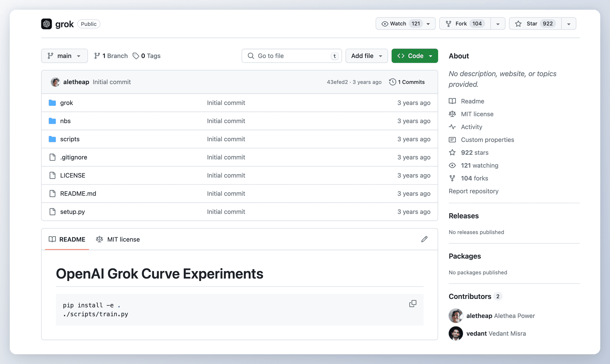The height and width of the screenshot is (364, 610).
Task: Expand the main branch selector
Action: click(x=64, y=56)
